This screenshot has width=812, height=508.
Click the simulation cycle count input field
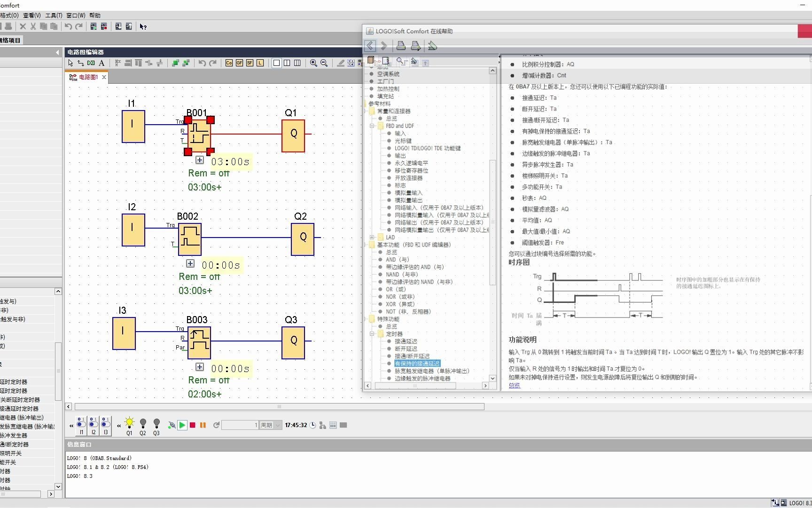pos(240,425)
